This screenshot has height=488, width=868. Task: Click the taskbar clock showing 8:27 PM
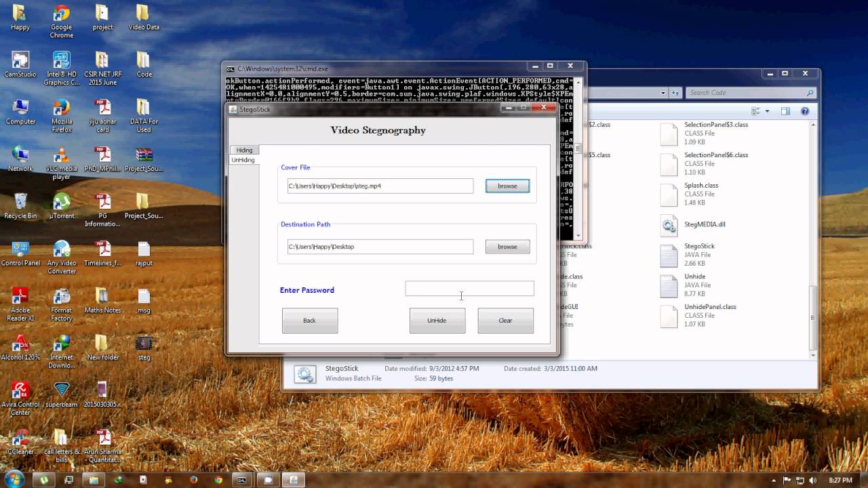tap(840, 480)
